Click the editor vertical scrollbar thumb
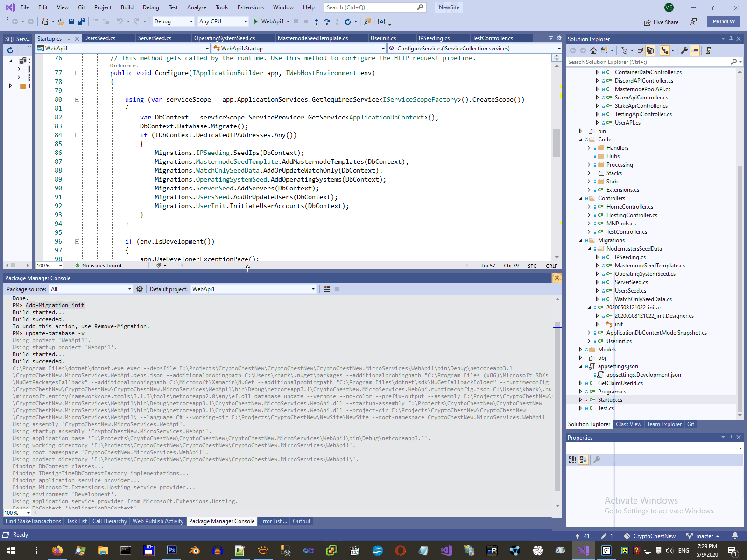Viewport: 747px width, 560px height. point(557,143)
